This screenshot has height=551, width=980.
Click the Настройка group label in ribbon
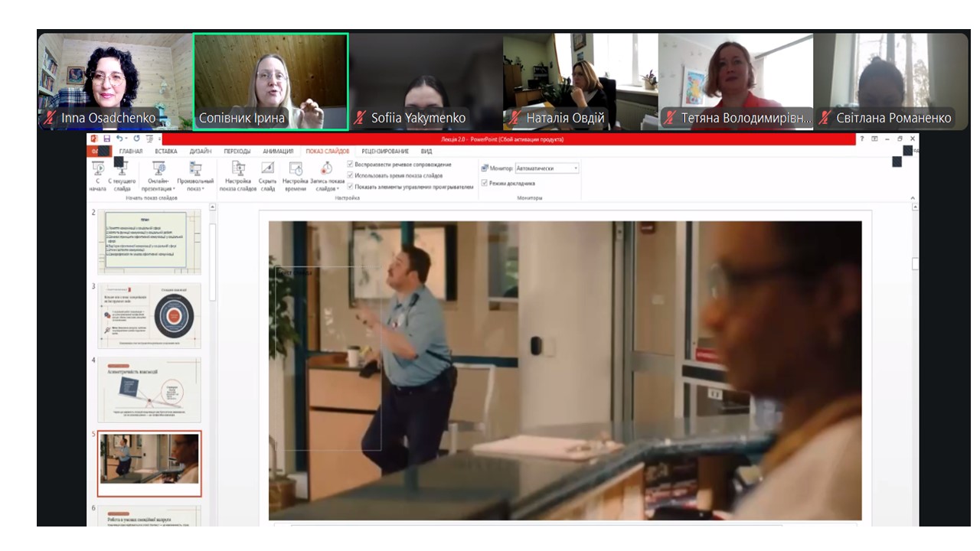point(347,198)
